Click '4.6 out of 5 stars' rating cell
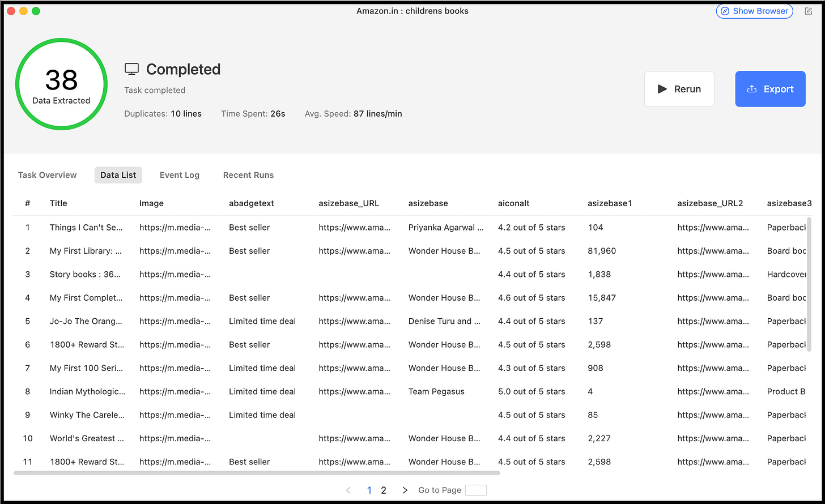The image size is (825, 504). 531,298
